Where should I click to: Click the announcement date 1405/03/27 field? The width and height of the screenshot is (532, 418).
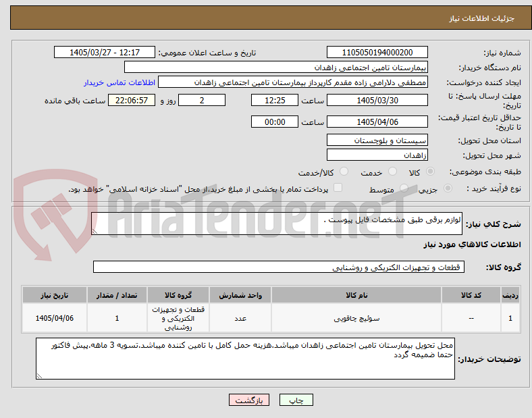(x=105, y=52)
